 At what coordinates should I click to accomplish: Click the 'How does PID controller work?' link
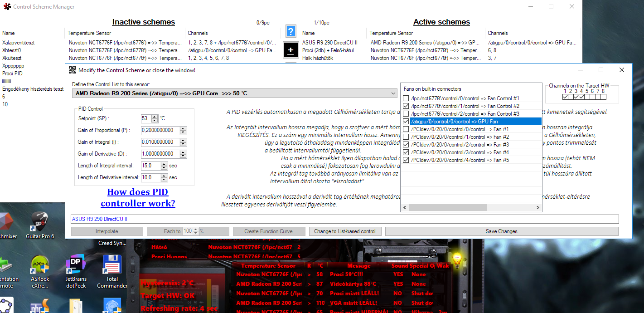coord(137,197)
